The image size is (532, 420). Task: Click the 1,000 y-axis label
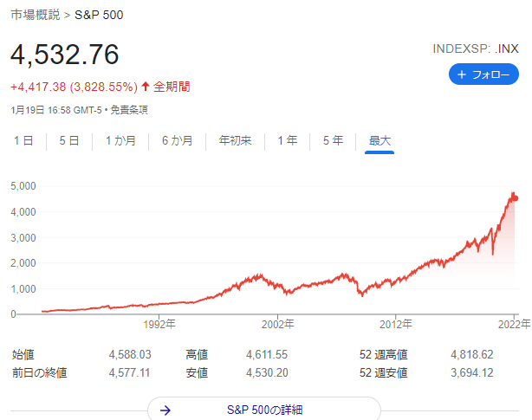(23, 289)
